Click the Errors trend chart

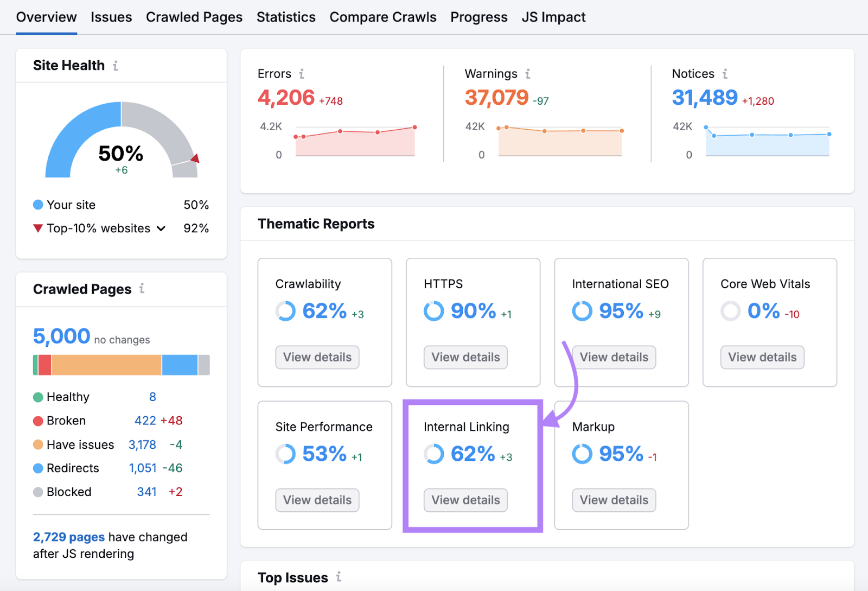[355, 141]
